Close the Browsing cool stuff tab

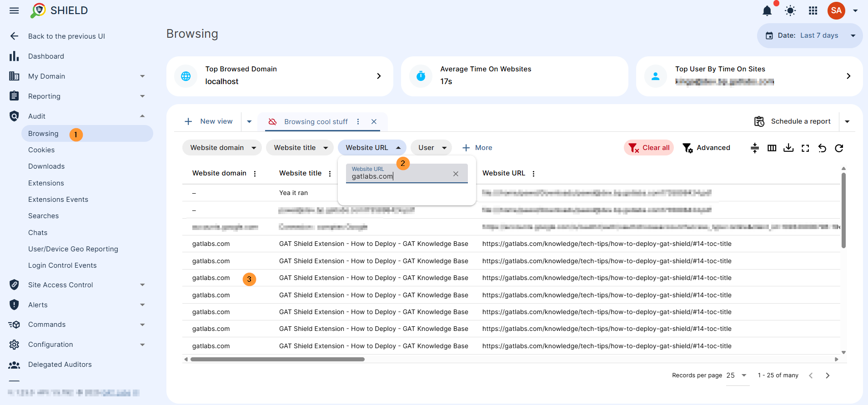coord(374,121)
